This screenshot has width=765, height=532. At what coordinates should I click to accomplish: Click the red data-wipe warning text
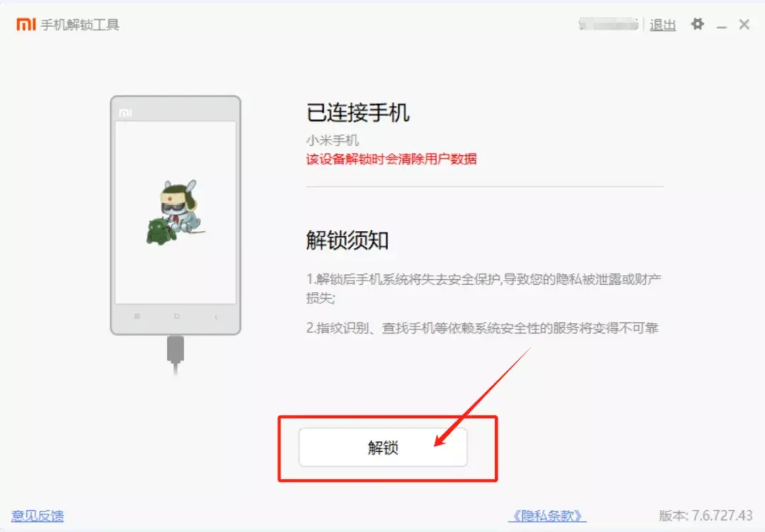pos(391,159)
